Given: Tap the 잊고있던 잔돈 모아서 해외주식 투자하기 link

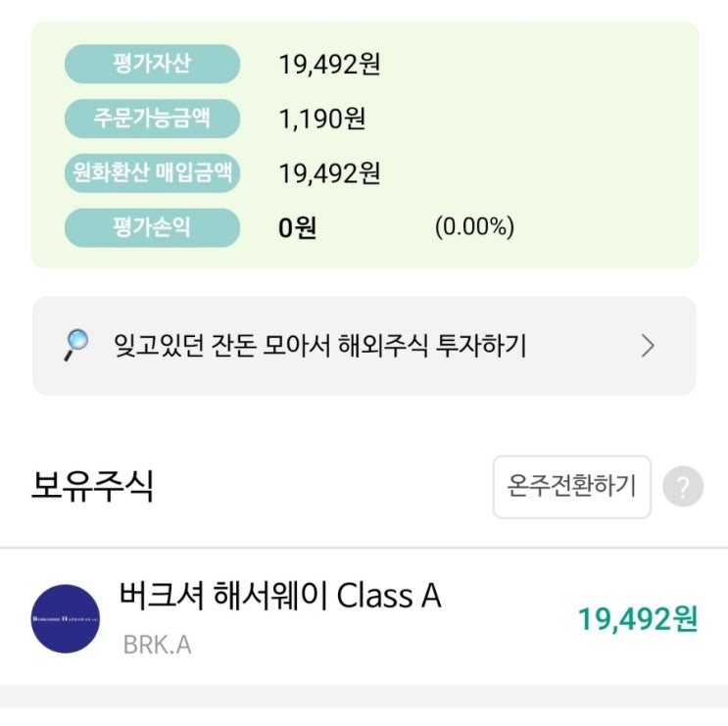Looking at the screenshot, I should pyautogui.click(x=319, y=346).
